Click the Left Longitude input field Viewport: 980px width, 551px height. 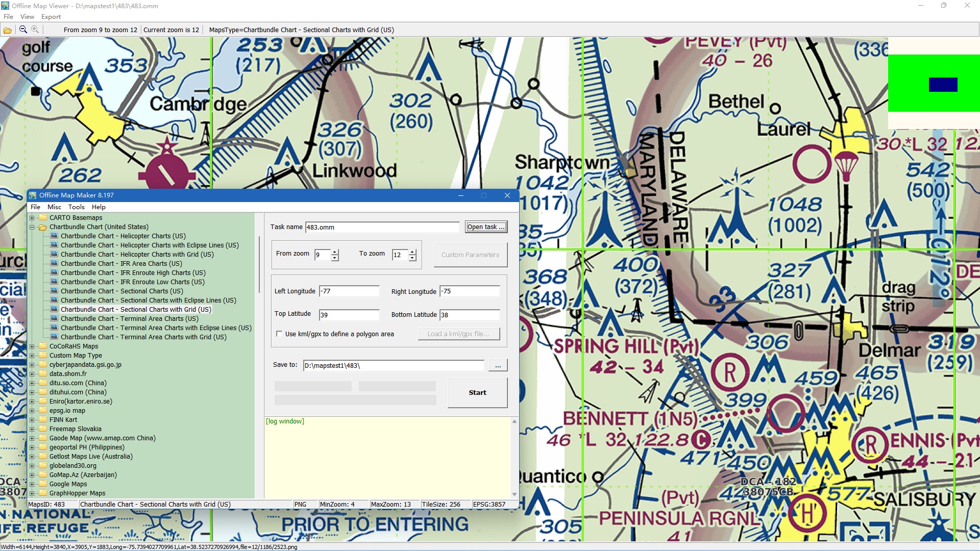(349, 291)
